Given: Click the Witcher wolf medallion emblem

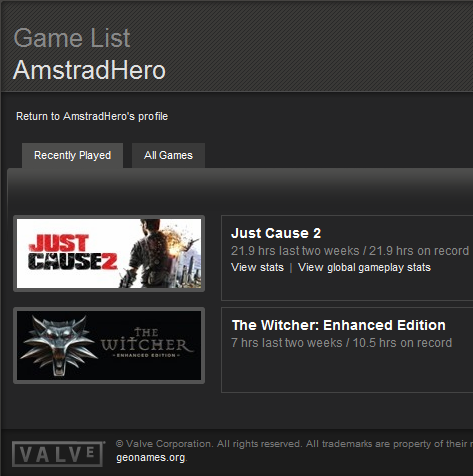Looking at the screenshot, I should point(58,345).
